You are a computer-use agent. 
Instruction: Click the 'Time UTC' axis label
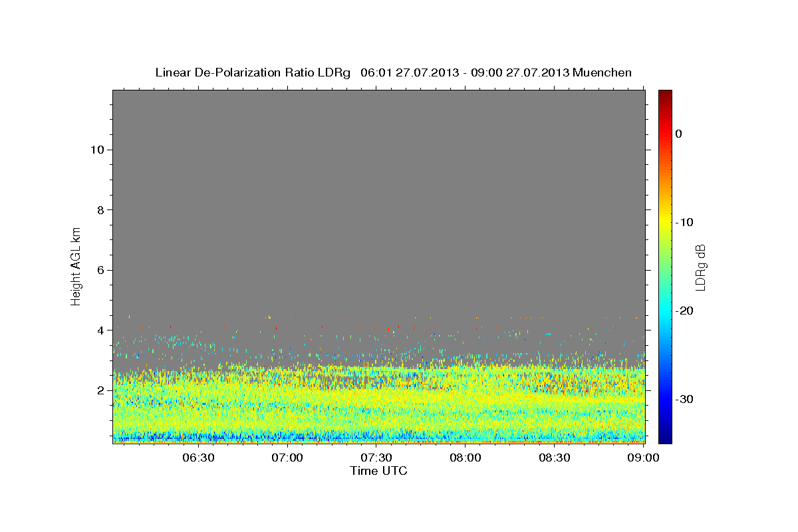point(378,471)
